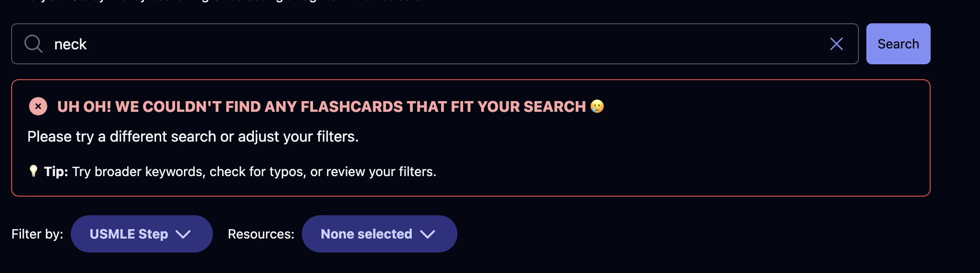The width and height of the screenshot is (980, 273).
Task: Click the crying emoji in the error heading
Action: [597, 107]
